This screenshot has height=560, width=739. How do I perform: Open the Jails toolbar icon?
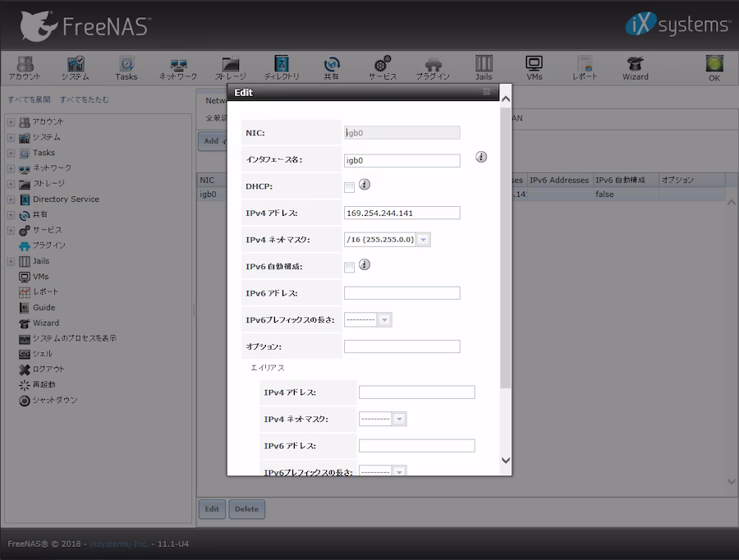[x=484, y=68]
